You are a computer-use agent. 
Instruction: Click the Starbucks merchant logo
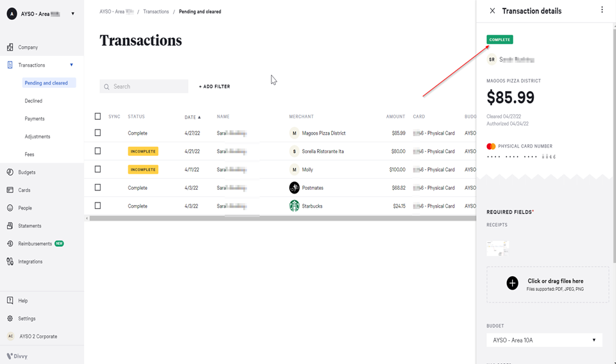pyautogui.click(x=294, y=206)
